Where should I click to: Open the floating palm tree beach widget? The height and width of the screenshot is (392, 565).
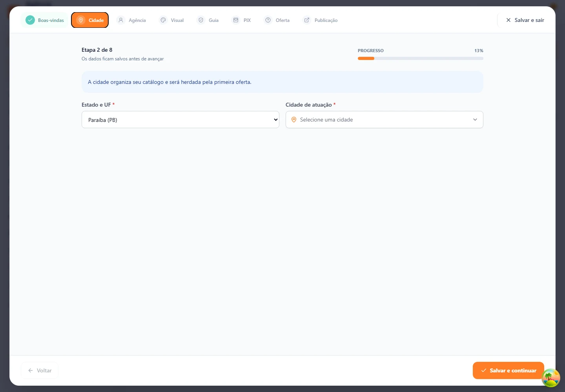coord(551,378)
